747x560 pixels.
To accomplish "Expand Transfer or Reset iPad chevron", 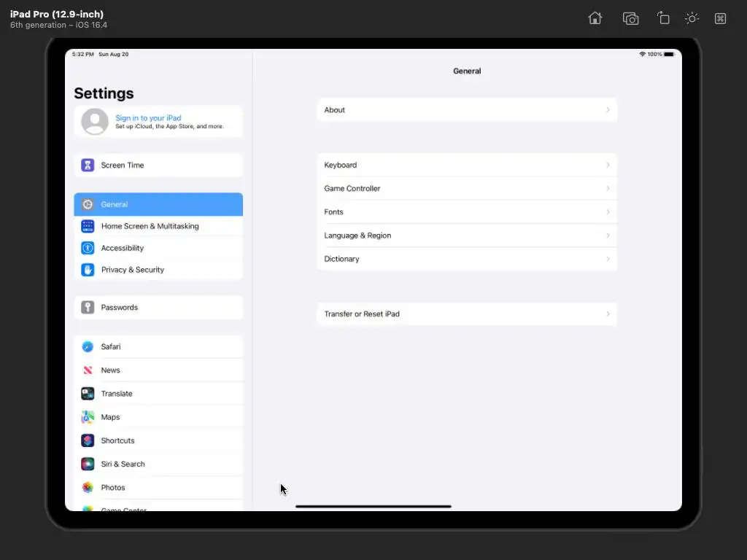I will 608,314.
